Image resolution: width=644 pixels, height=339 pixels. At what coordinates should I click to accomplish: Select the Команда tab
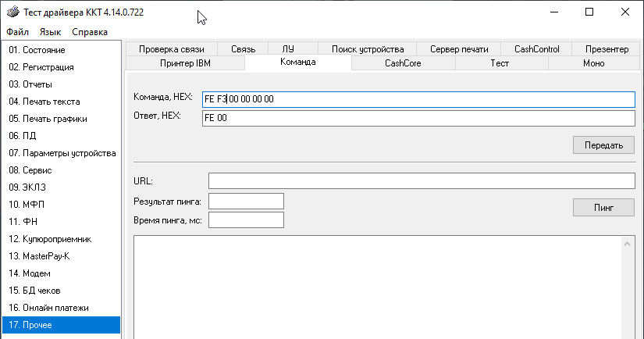(297, 62)
